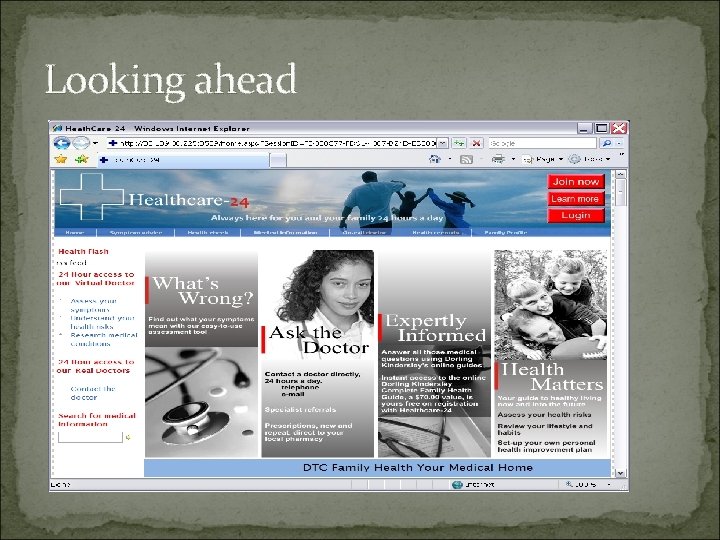Viewport: 720px width, 540px height.
Task: Open the Home navigation tab
Action: tap(75, 232)
